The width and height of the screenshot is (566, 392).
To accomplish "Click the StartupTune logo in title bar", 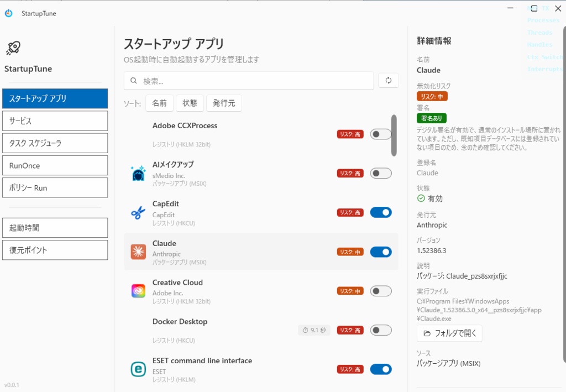I will pos(9,13).
